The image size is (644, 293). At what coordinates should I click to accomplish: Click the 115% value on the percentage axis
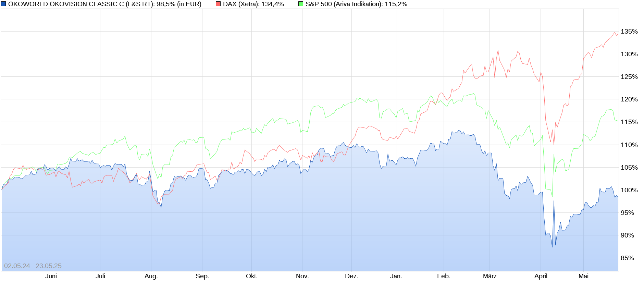629,122
